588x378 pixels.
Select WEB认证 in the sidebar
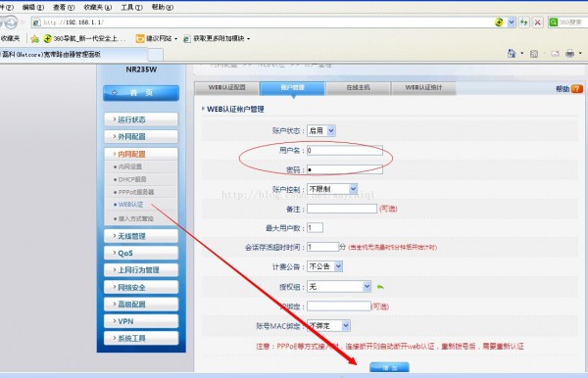point(130,205)
